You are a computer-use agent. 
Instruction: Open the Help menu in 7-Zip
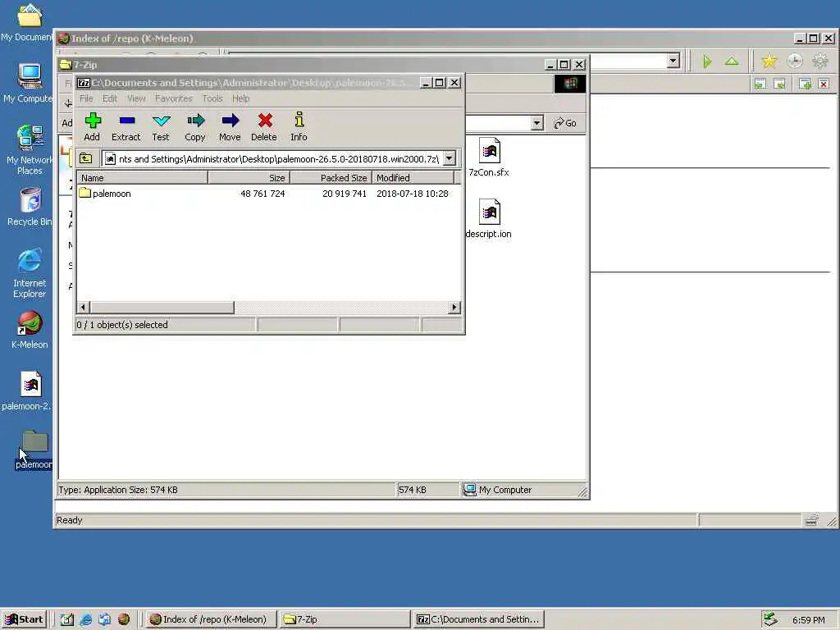pyautogui.click(x=240, y=98)
